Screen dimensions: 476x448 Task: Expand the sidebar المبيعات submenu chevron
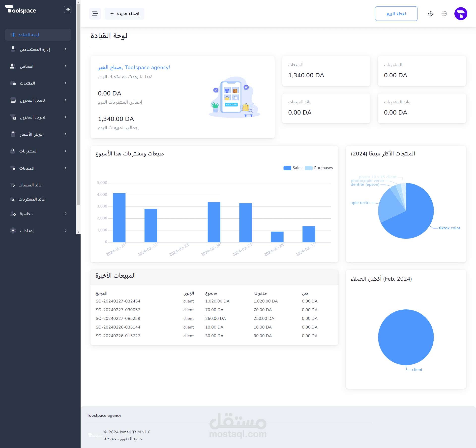click(x=66, y=168)
